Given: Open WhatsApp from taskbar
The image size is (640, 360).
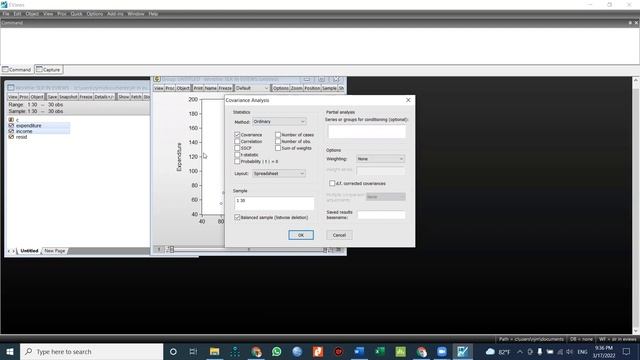Looking at the screenshot, I should click(276, 351).
